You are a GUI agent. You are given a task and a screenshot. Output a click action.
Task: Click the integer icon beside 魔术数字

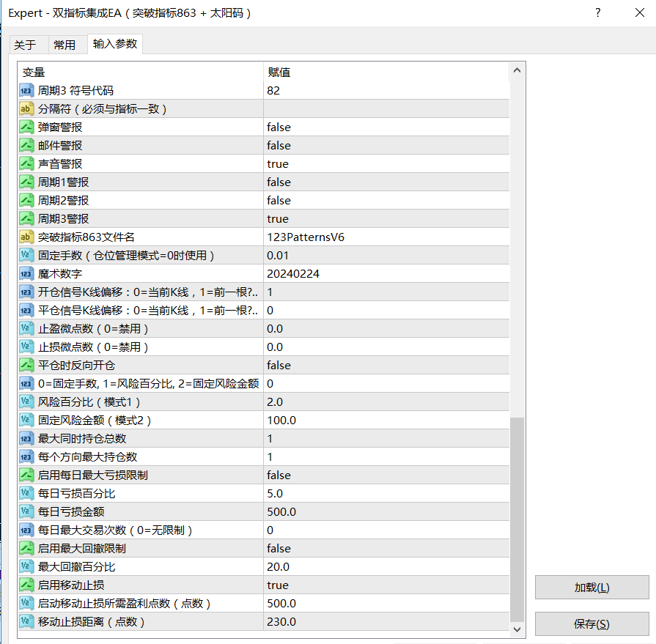[26, 274]
